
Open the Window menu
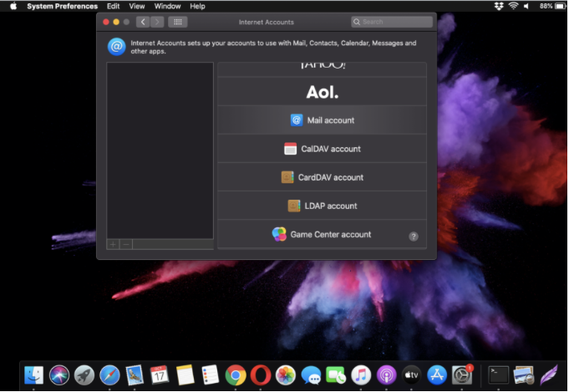click(x=167, y=6)
